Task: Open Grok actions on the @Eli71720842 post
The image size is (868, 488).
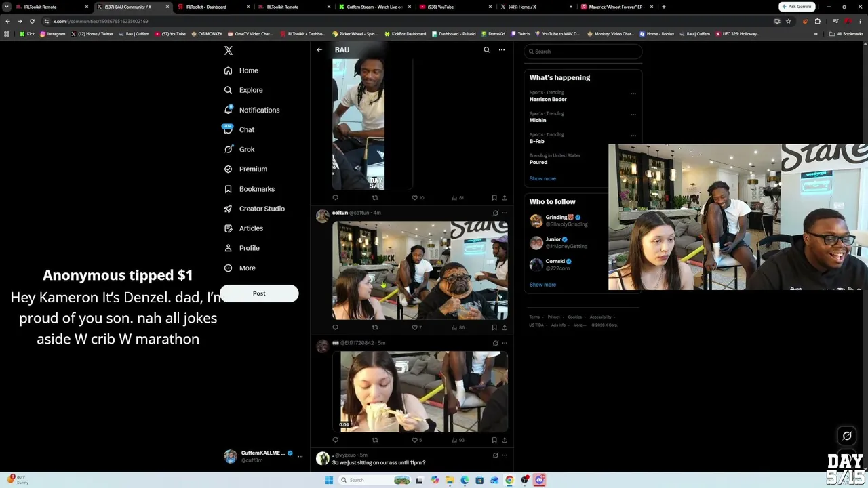Action: coord(495,343)
